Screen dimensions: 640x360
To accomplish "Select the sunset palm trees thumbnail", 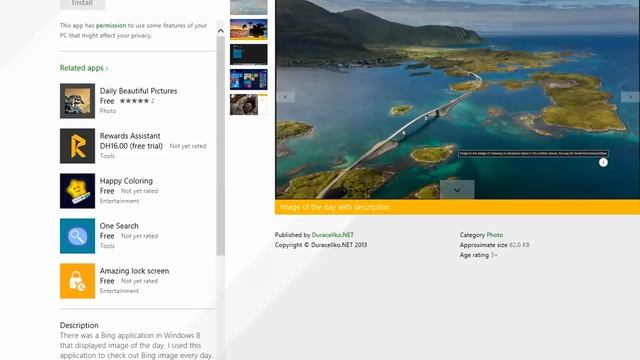I will pos(249,29).
